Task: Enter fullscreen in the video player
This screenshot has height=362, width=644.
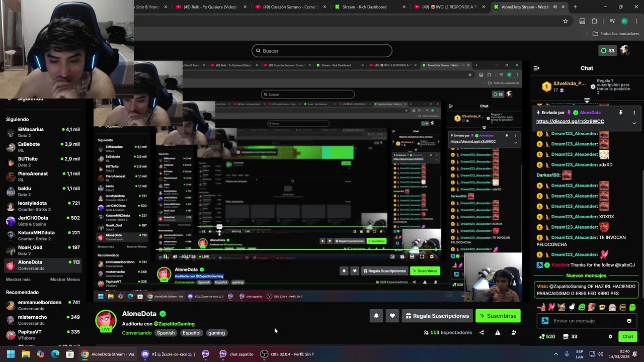Action: (422, 256)
